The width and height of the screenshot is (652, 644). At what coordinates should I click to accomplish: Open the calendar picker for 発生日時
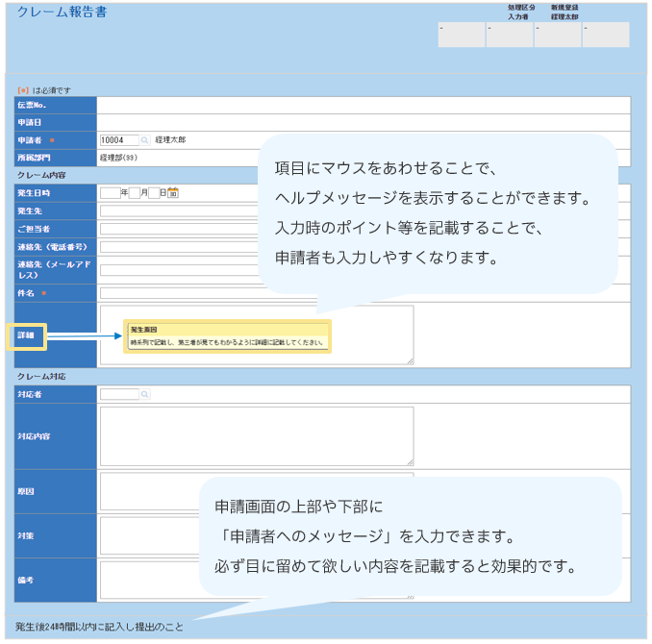click(x=174, y=193)
